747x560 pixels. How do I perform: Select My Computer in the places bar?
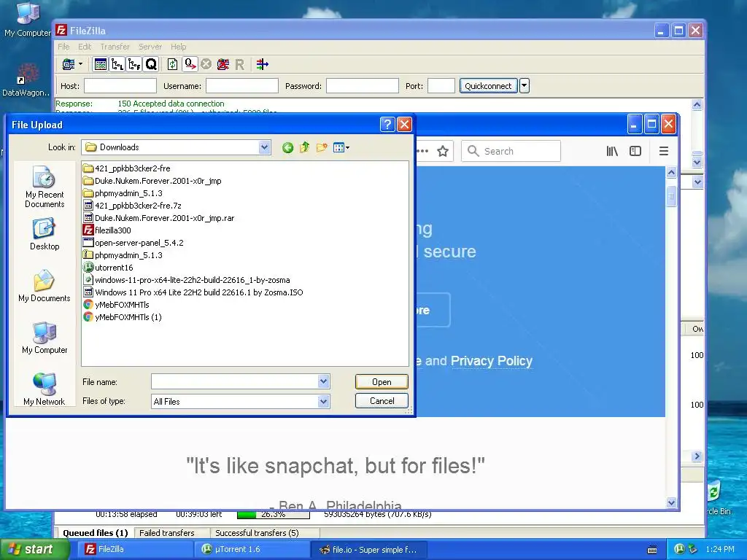tap(44, 338)
